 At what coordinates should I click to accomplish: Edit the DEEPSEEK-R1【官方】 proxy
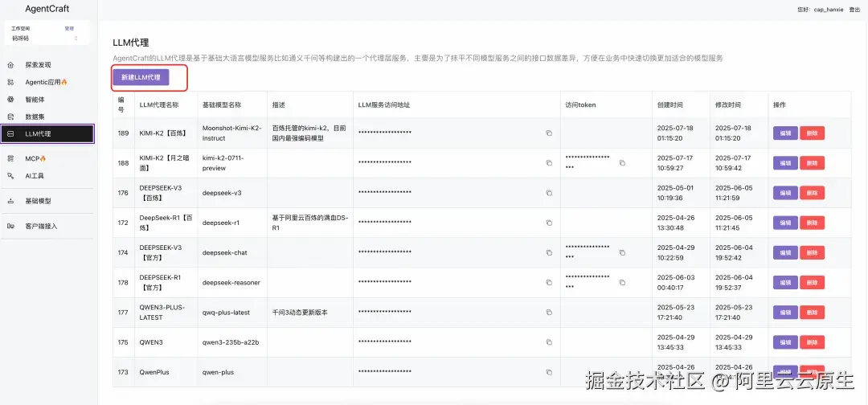pyautogui.click(x=785, y=282)
